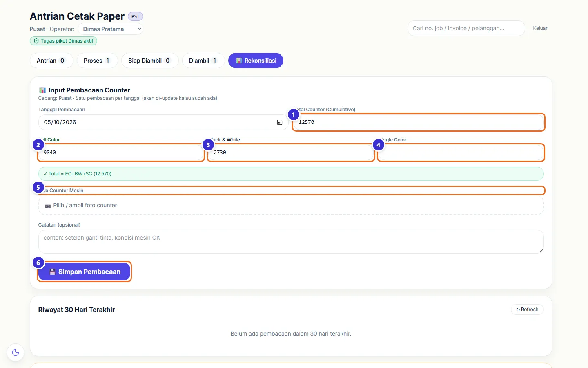Click the Keluar logout link
The image size is (588, 368).
point(540,28)
